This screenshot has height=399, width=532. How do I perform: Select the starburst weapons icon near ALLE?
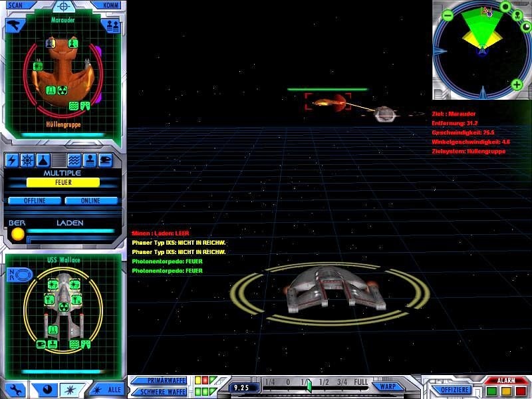point(70,389)
